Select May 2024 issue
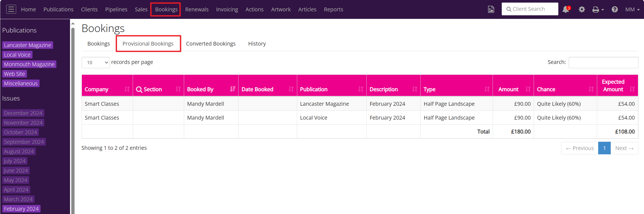 16,180
